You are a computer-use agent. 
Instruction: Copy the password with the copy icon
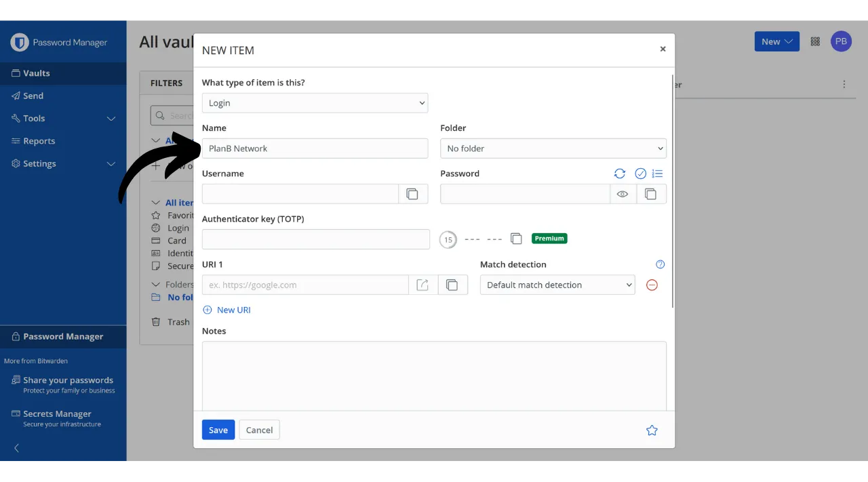point(650,194)
